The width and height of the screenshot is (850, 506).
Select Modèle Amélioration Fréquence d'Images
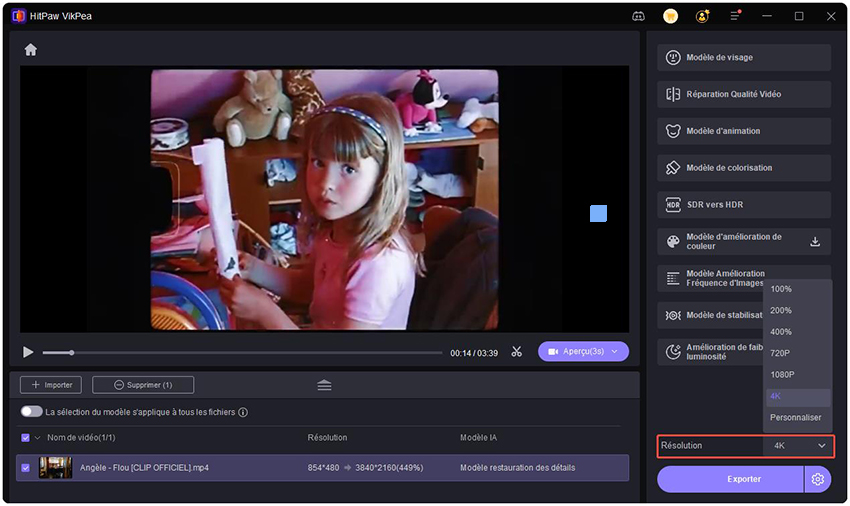[x=710, y=279]
